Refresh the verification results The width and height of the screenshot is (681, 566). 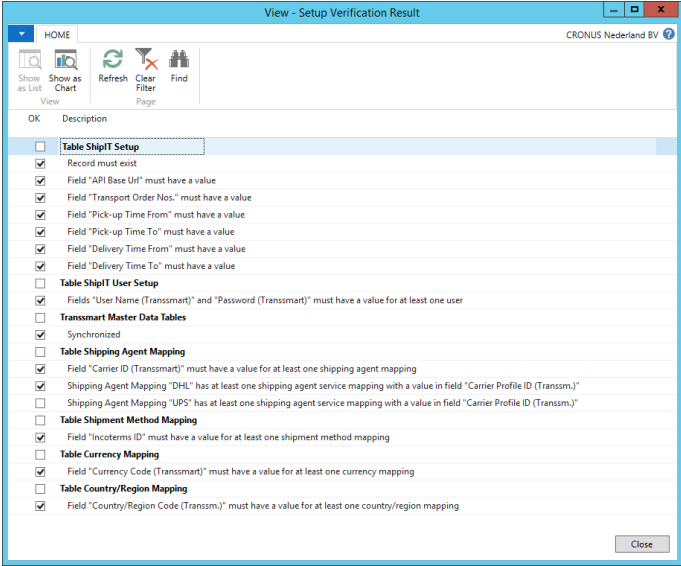pos(112,66)
